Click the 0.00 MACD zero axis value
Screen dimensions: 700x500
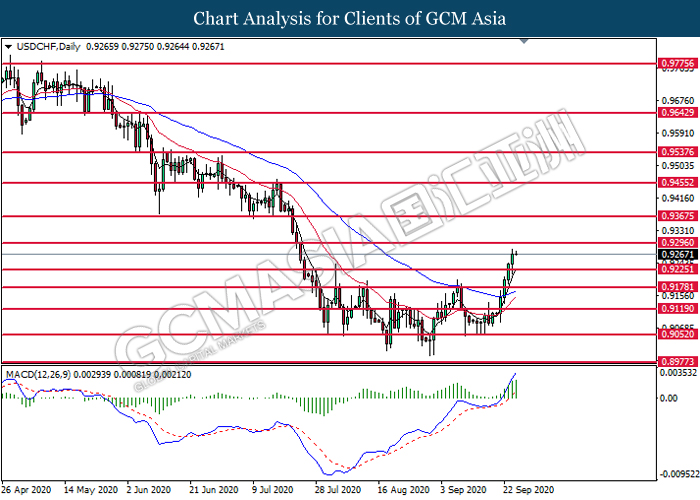pos(668,398)
